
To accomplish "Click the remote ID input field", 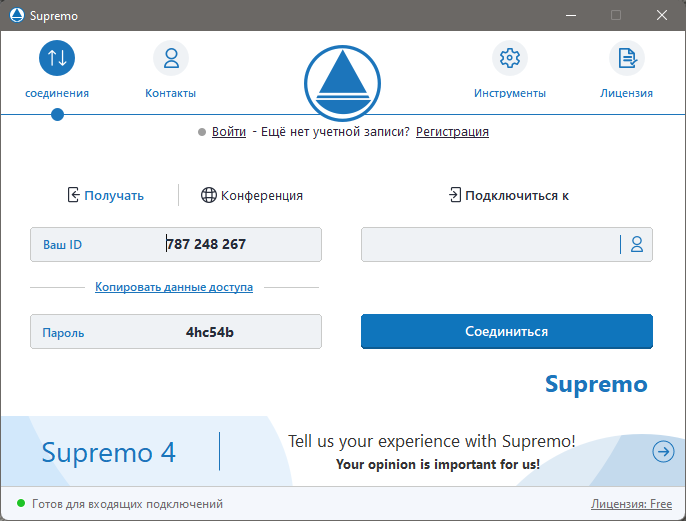I will click(490, 244).
